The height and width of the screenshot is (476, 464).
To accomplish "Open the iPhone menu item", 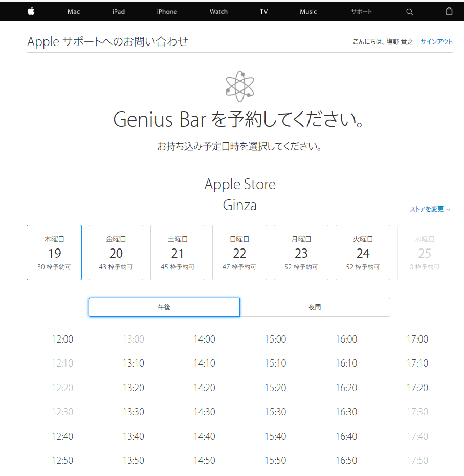I will 167,12.
